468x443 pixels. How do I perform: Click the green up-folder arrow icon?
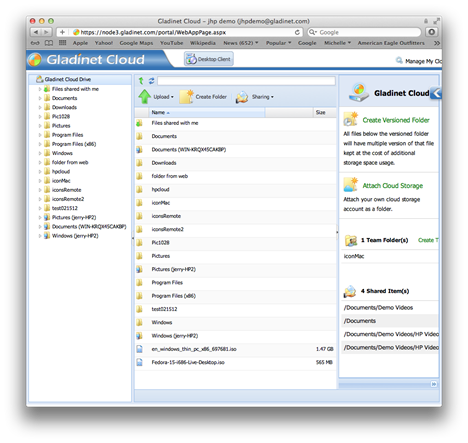click(141, 80)
